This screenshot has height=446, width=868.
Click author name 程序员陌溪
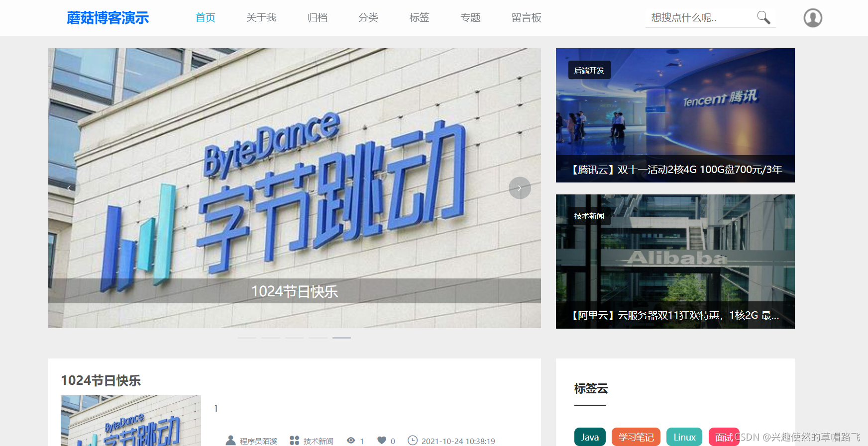pos(258,441)
